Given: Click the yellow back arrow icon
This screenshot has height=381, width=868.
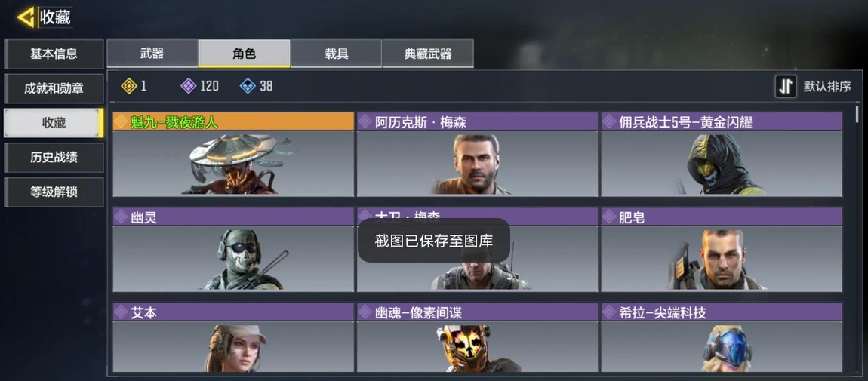Looking at the screenshot, I should [26, 17].
